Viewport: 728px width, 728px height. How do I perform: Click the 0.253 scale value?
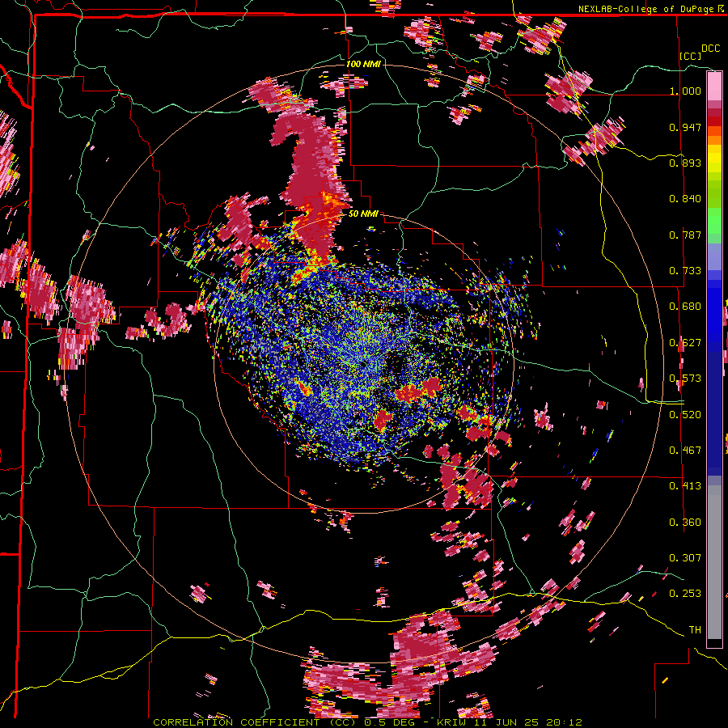pos(685,594)
